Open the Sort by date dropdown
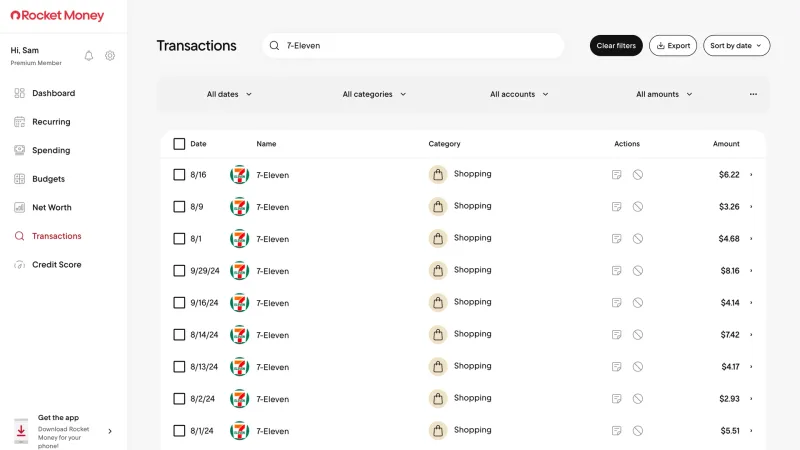The image size is (800, 450). click(x=736, y=45)
